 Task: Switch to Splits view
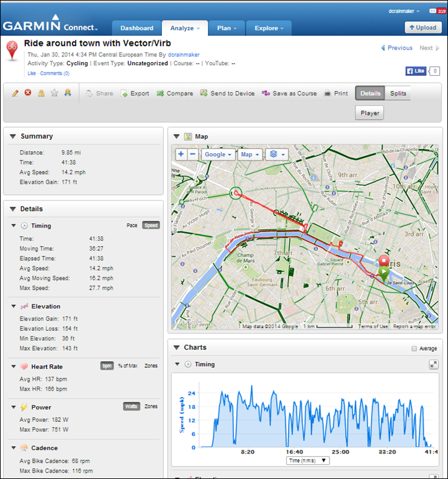(398, 93)
